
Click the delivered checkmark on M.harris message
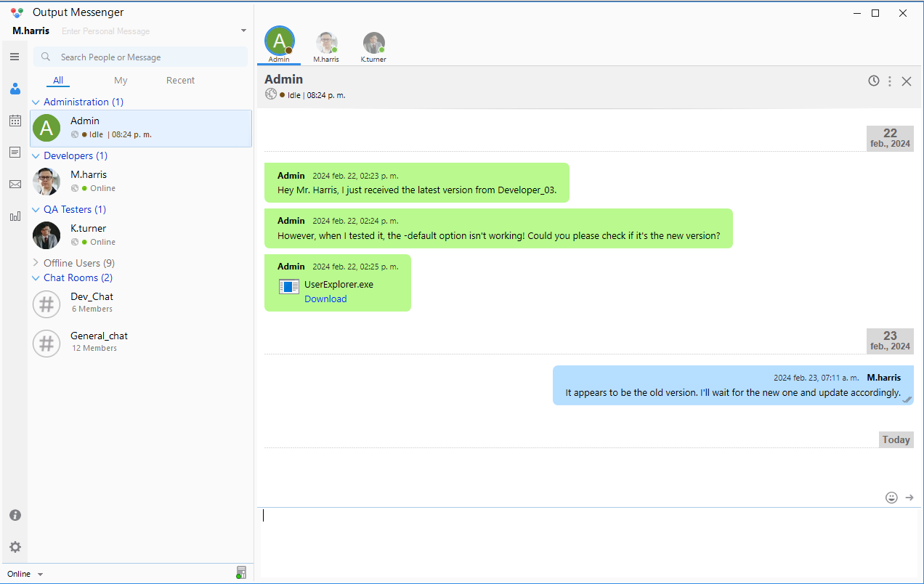(x=907, y=399)
